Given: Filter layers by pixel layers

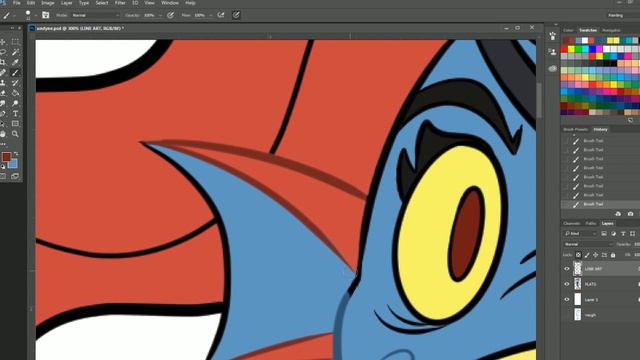Looking at the screenshot, I should [x=604, y=233].
